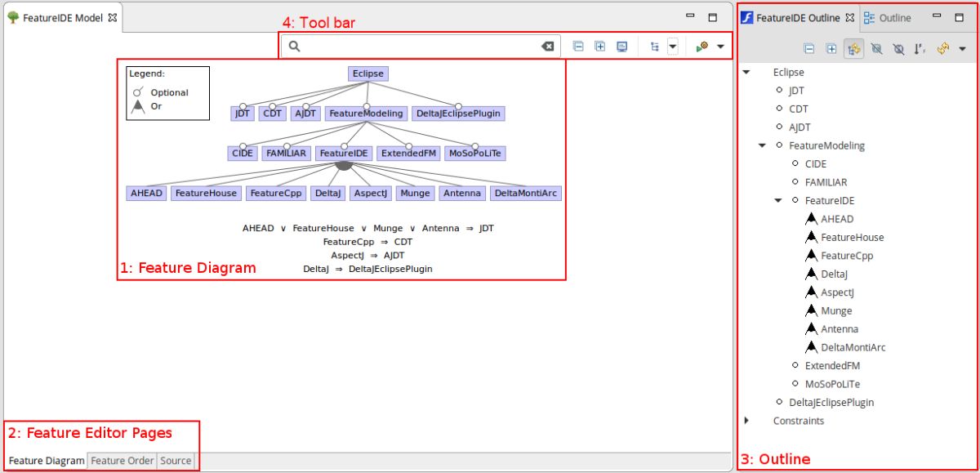The height and width of the screenshot is (473, 980).
Task: Select the Feature Diagram page tab
Action: point(47,461)
